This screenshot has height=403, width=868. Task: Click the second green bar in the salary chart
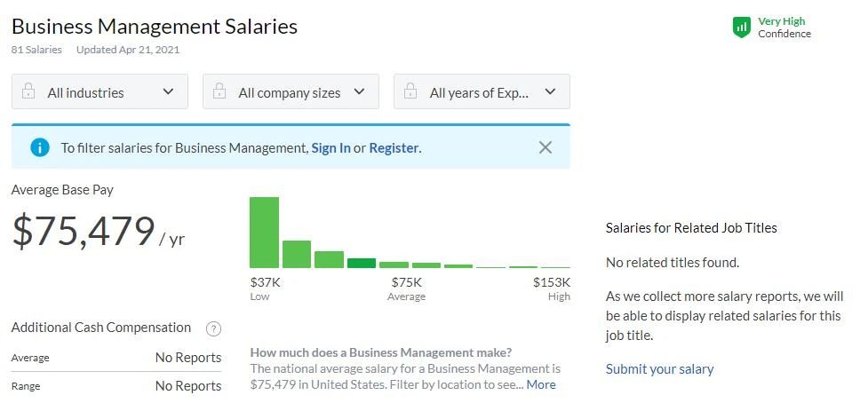(x=297, y=254)
